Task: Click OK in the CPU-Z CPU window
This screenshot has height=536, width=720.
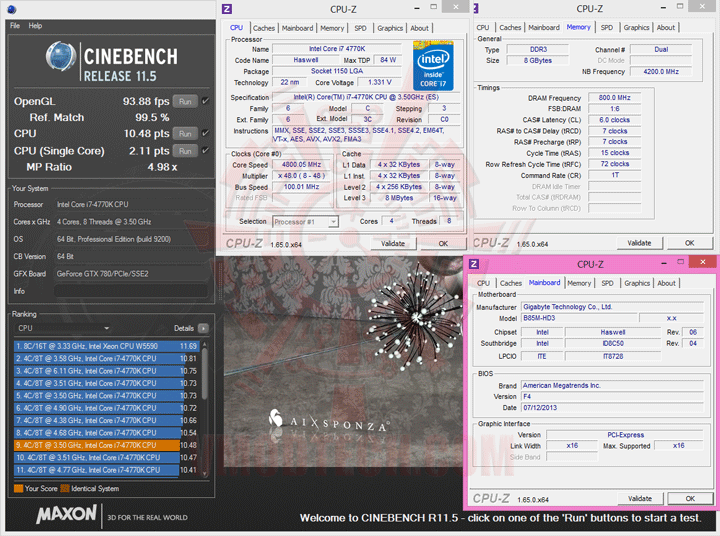Action: click(x=443, y=243)
